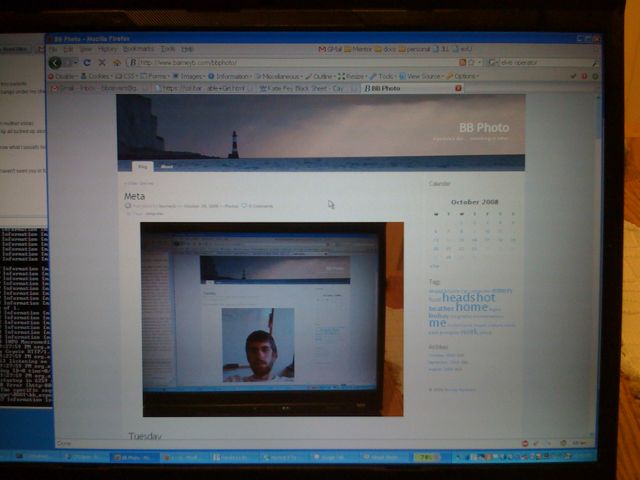Click the Stop loading X icon

pyautogui.click(x=102, y=62)
